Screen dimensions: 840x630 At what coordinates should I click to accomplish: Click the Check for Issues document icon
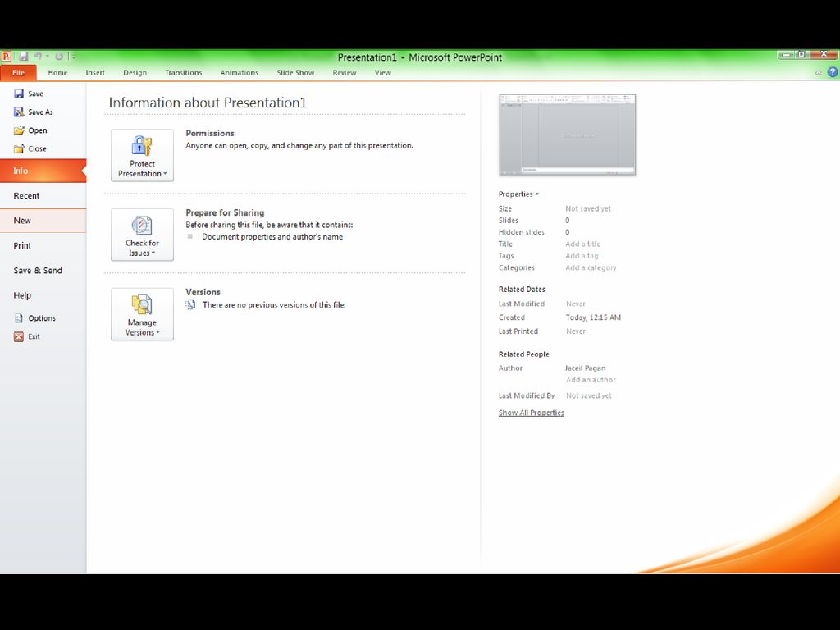142,225
